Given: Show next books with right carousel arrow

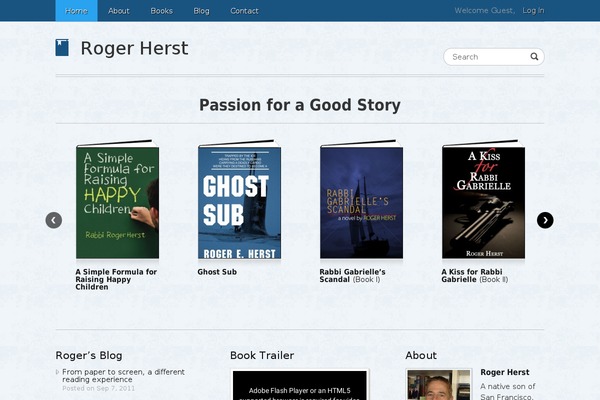Looking at the screenshot, I should click(x=545, y=220).
